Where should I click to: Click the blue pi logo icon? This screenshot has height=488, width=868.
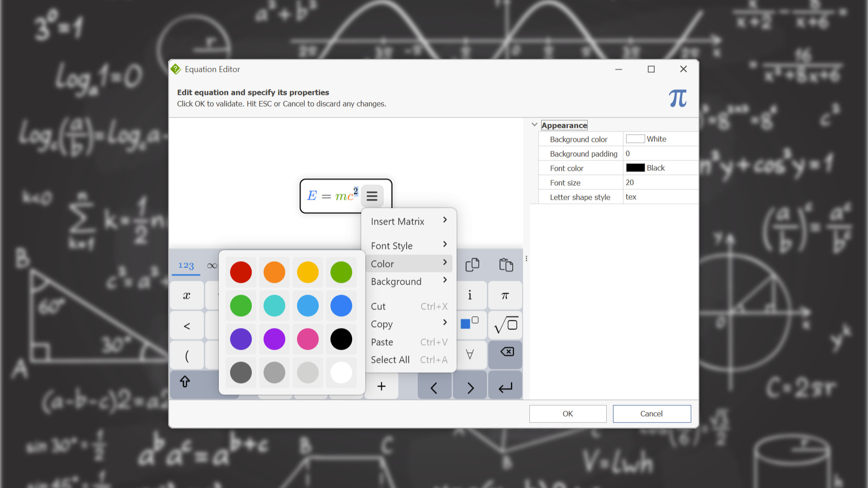coord(678,98)
